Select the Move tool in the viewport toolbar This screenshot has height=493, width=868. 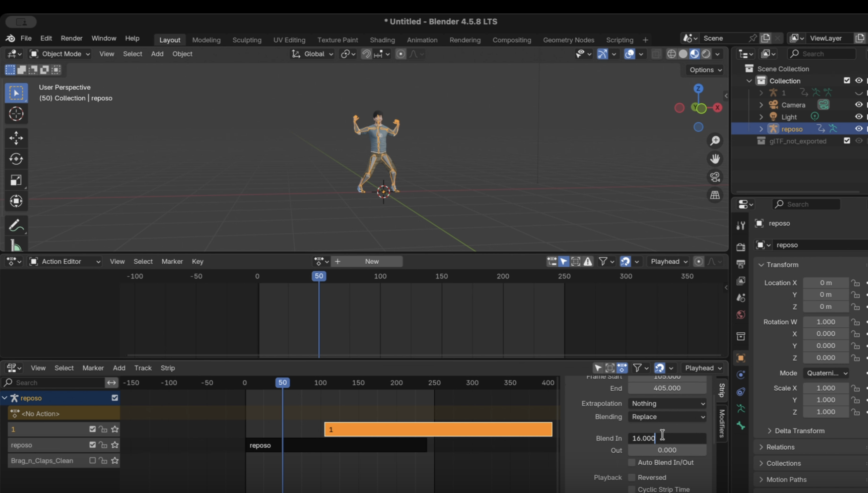click(x=16, y=138)
